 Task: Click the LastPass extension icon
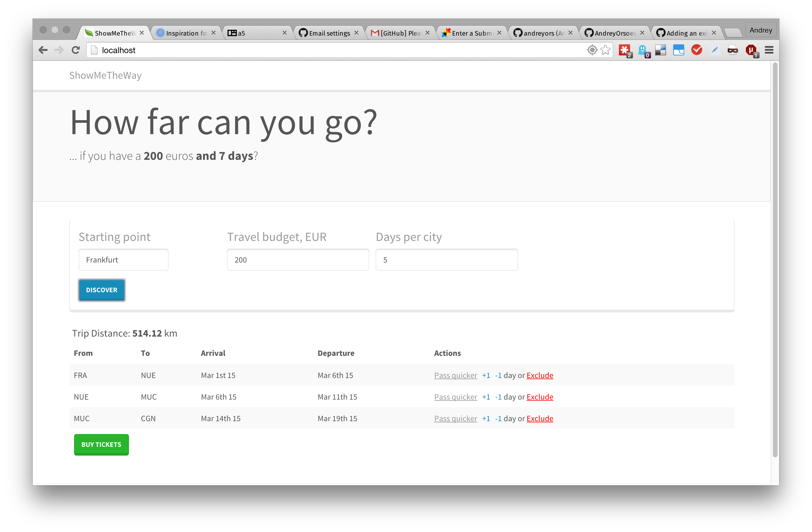(624, 50)
